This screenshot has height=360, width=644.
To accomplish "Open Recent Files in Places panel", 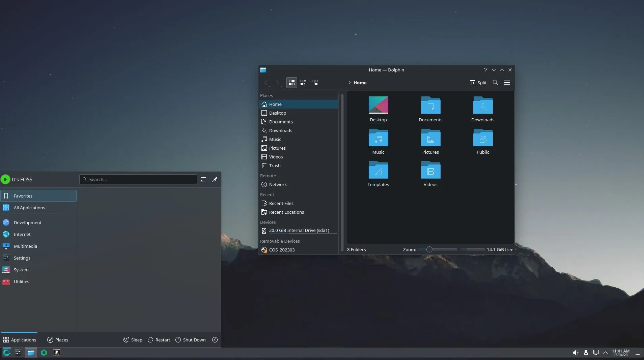I will 281,203.
